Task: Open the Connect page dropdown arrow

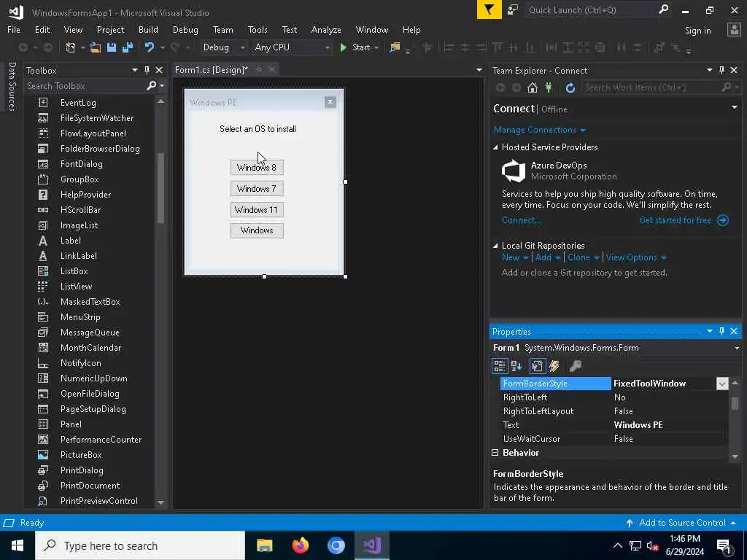Action: pos(734,108)
